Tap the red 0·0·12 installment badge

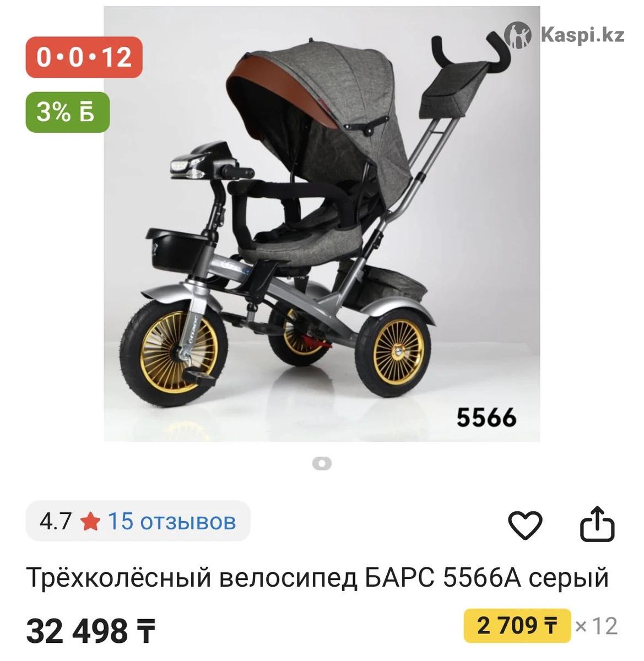(x=84, y=57)
